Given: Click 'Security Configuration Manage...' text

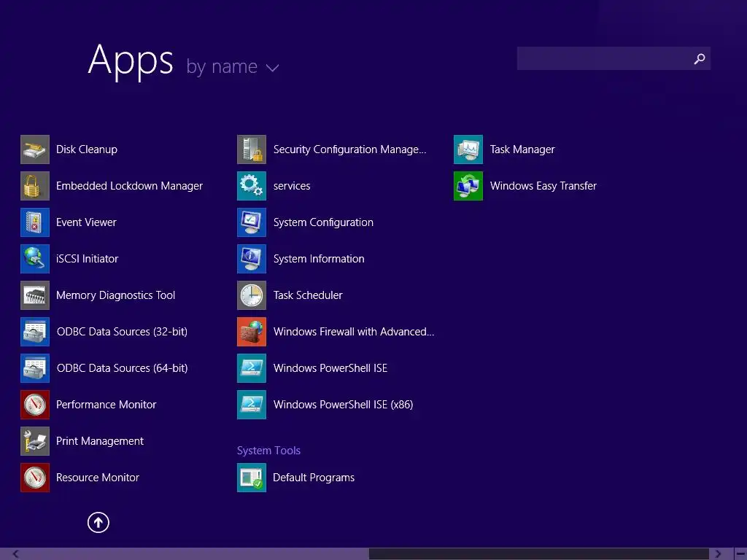Looking at the screenshot, I should coord(349,149).
